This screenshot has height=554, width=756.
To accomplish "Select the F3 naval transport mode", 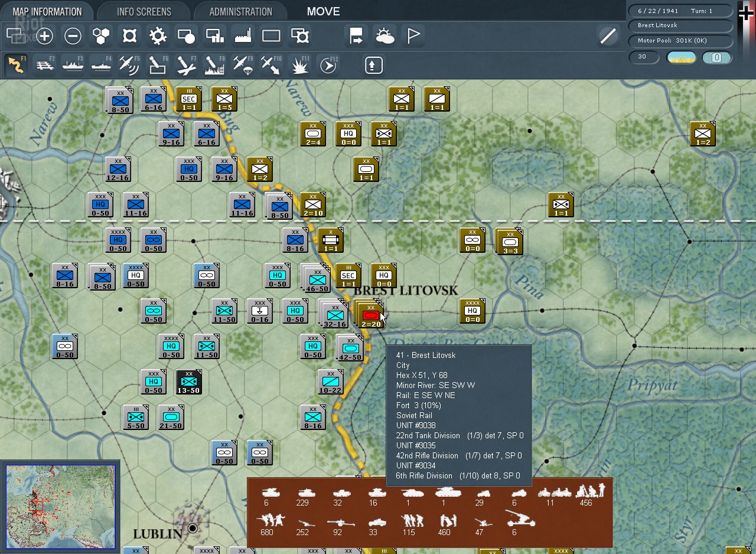I will [73, 65].
